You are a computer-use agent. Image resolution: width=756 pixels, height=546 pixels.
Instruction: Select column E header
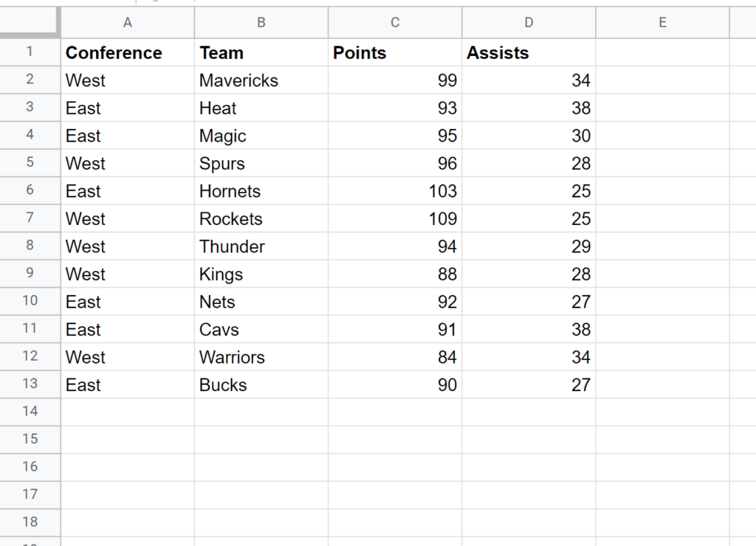click(662, 23)
